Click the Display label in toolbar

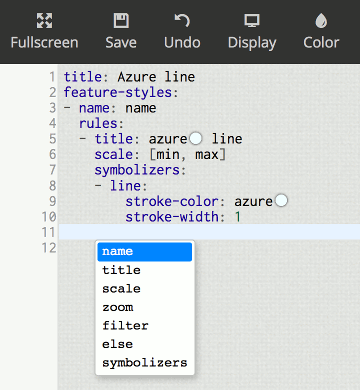tap(252, 43)
